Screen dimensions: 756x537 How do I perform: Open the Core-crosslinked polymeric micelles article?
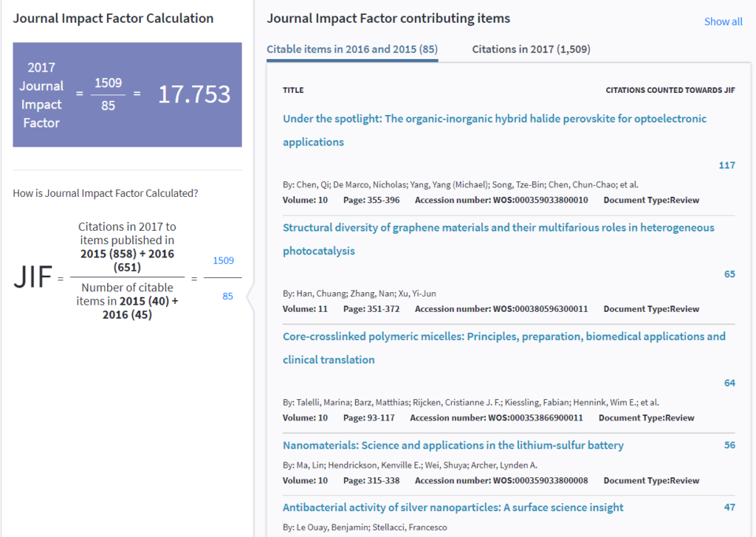click(504, 336)
